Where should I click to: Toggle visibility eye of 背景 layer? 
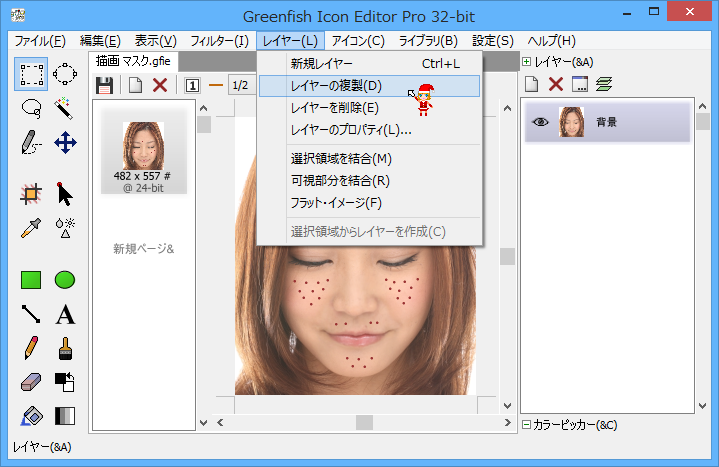[541, 122]
